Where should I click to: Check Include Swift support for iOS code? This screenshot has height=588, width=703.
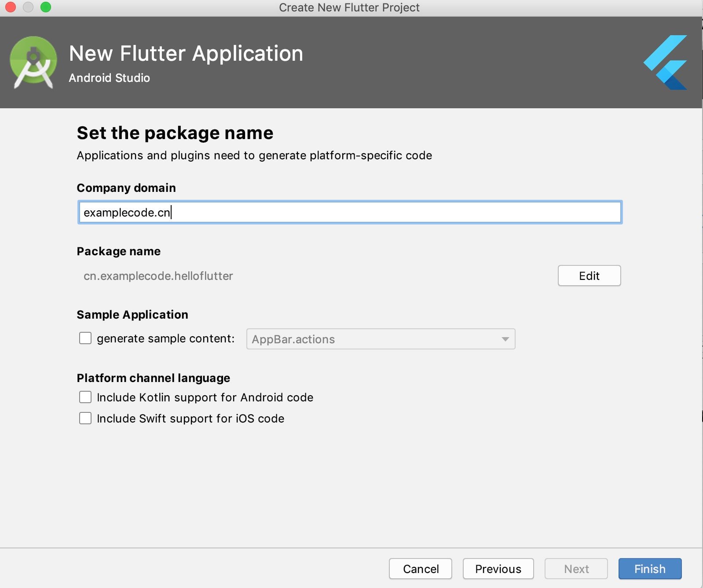(85, 418)
